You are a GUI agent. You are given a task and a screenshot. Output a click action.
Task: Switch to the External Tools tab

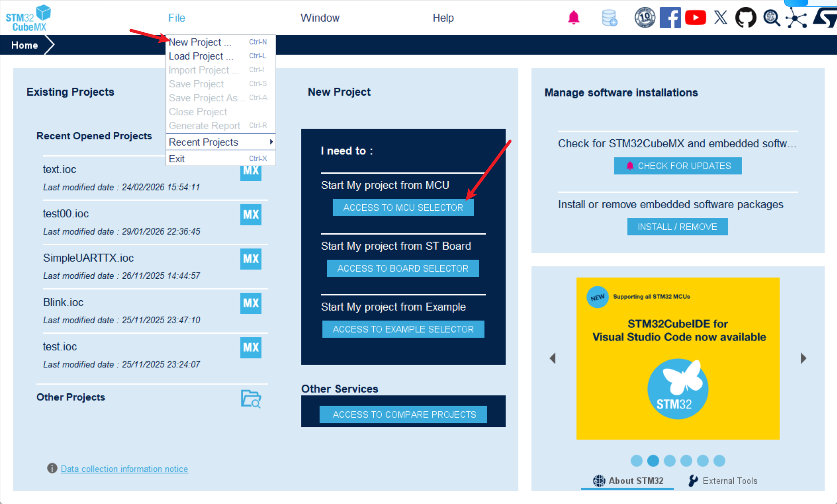[723, 481]
